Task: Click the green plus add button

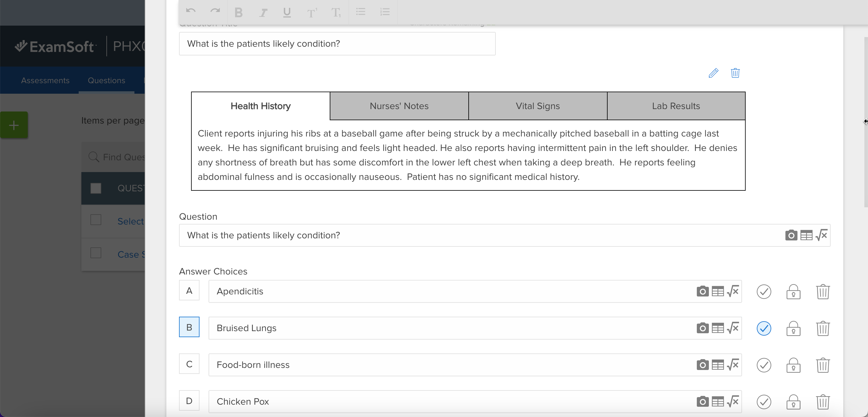Action: [x=14, y=125]
